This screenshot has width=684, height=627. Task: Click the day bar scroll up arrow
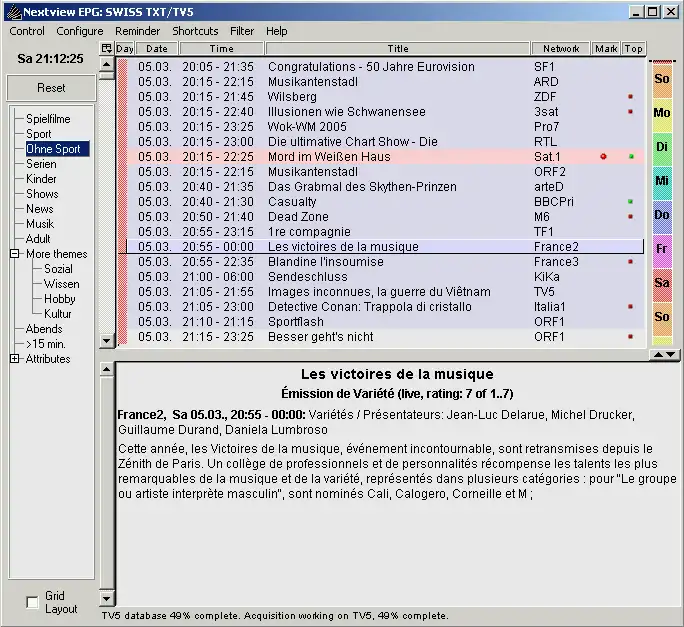tap(657, 355)
